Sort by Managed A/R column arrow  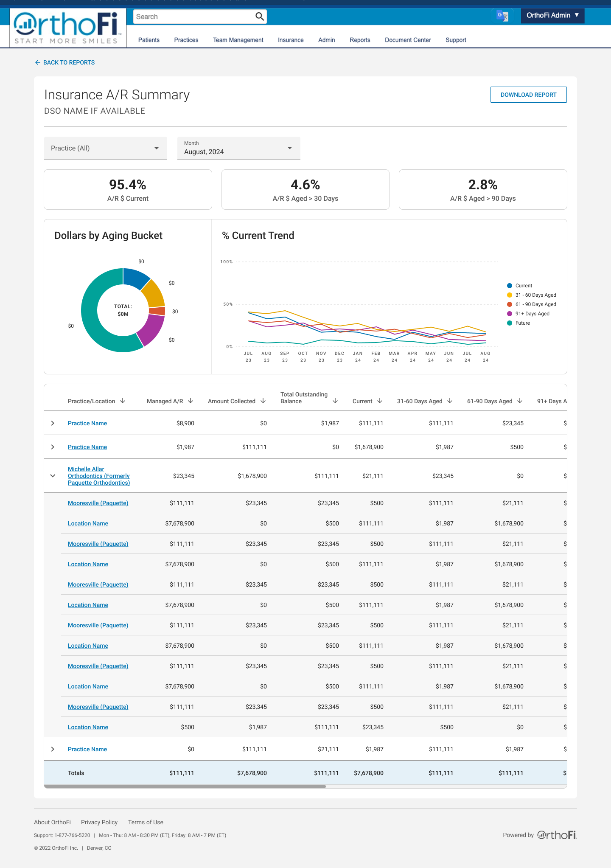click(x=191, y=401)
